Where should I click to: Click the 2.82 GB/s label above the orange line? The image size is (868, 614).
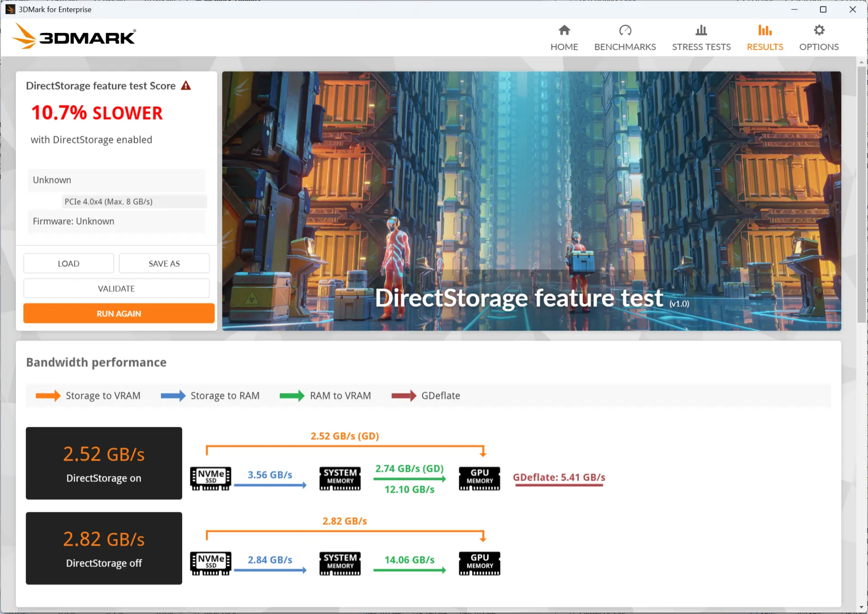345,521
